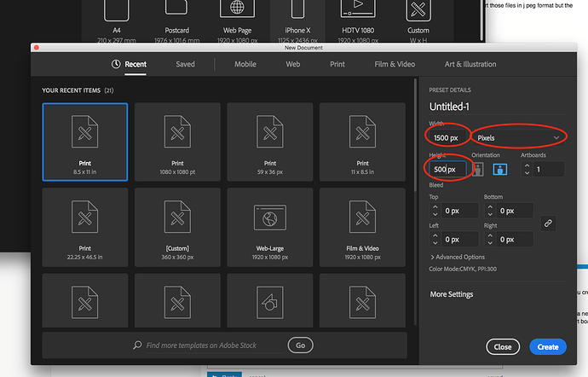Set orientation to landscape
The width and height of the screenshot is (588, 377).
click(x=501, y=169)
